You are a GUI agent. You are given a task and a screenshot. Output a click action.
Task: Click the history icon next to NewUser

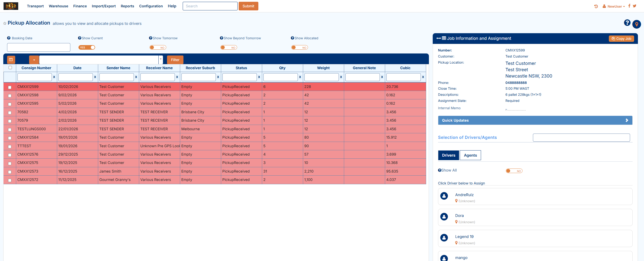click(x=596, y=6)
